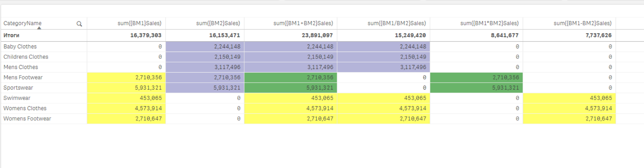Click the search icon in CategoryName header

[79, 24]
